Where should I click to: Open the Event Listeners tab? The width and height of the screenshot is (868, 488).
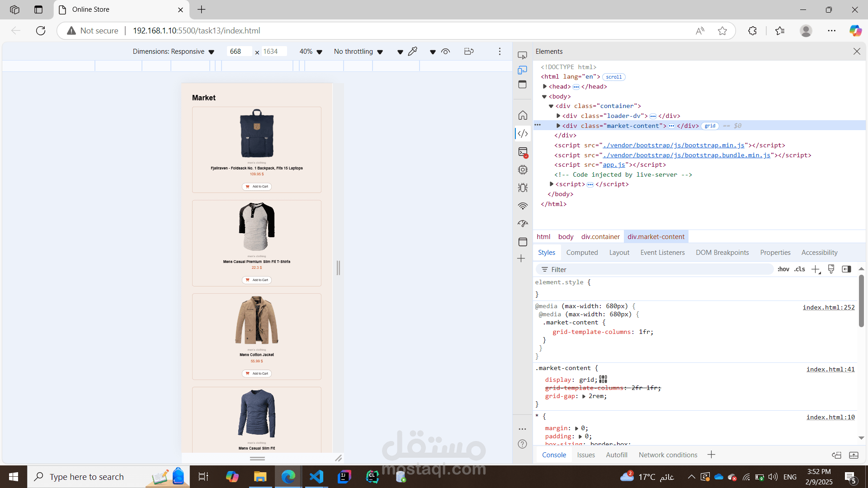coord(662,253)
